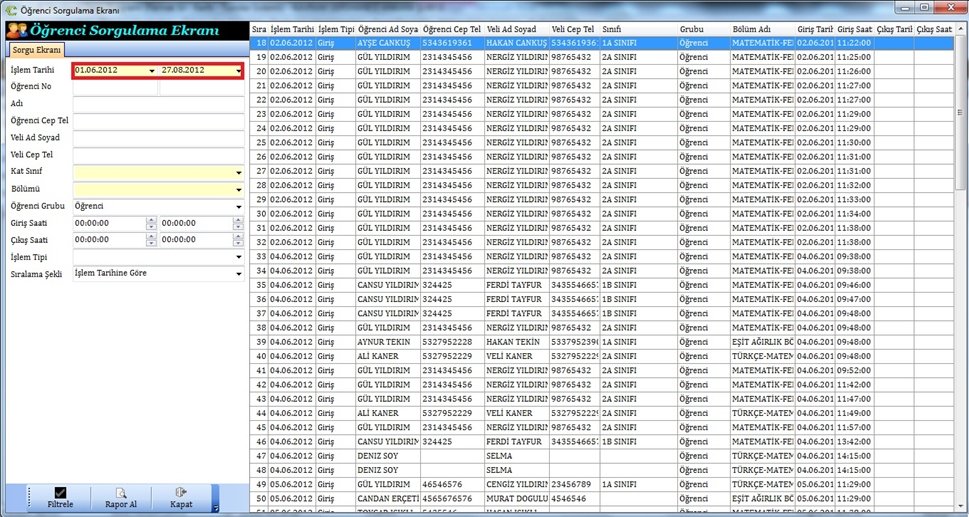This screenshot has width=969, height=517.
Task: Expand the Bölümü dropdown
Action: pos(238,190)
